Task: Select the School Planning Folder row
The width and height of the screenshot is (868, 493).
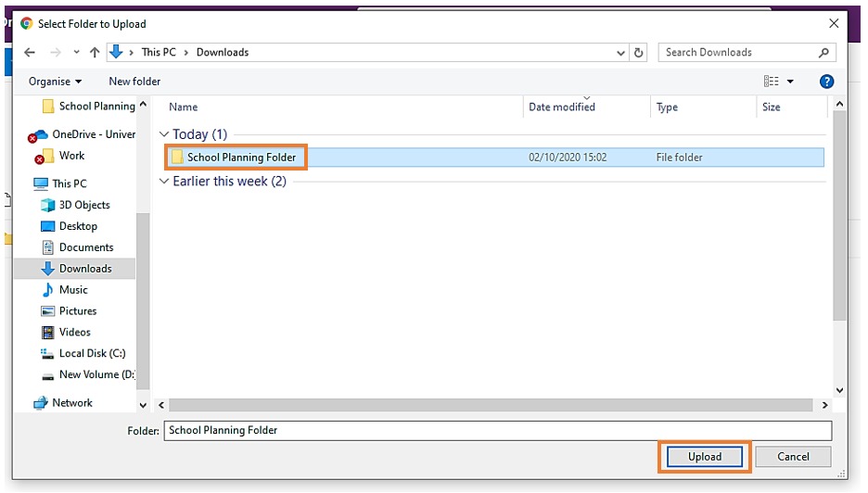Action: pos(493,158)
